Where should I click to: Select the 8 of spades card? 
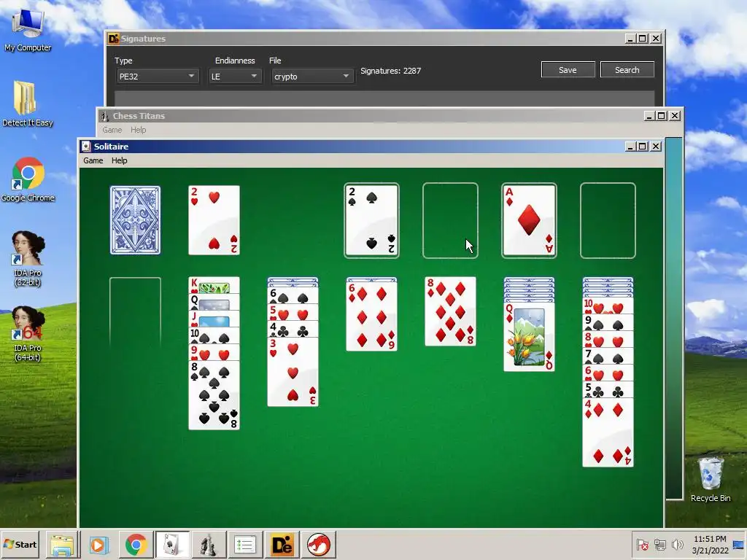coord(214,395)
